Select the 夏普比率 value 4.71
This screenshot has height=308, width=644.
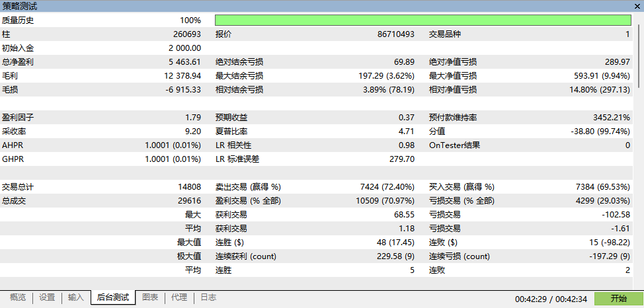click(x=407, y=132)
